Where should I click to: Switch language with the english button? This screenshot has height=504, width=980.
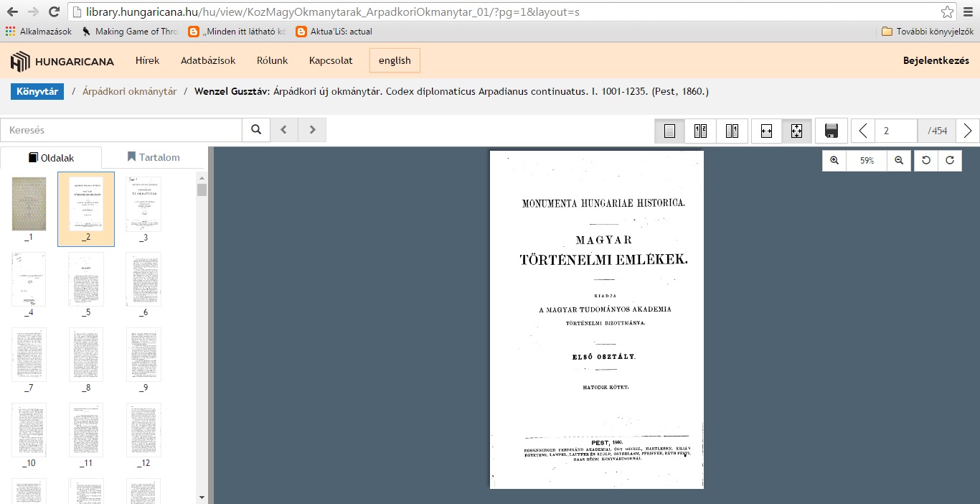(x=395, y=60)
